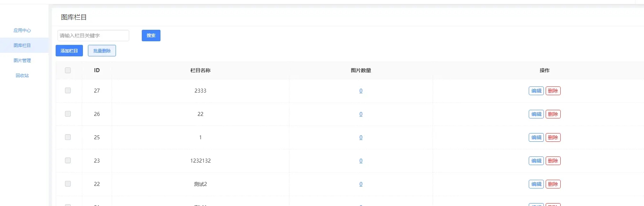Image resolution: width=644 pixels, height=206 pixels.
Task: Click 编辑 for row ID 27
Action: point(536,91)
